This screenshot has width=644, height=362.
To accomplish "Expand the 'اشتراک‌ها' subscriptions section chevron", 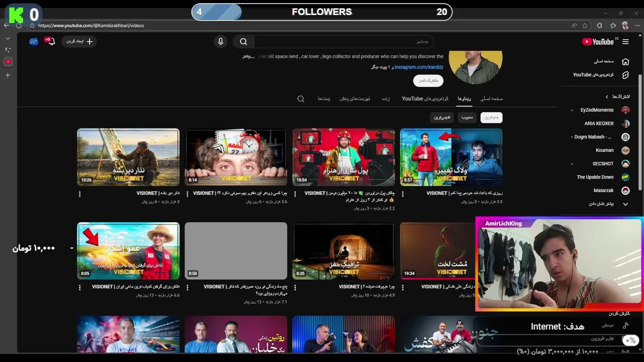I will [607, 97].
